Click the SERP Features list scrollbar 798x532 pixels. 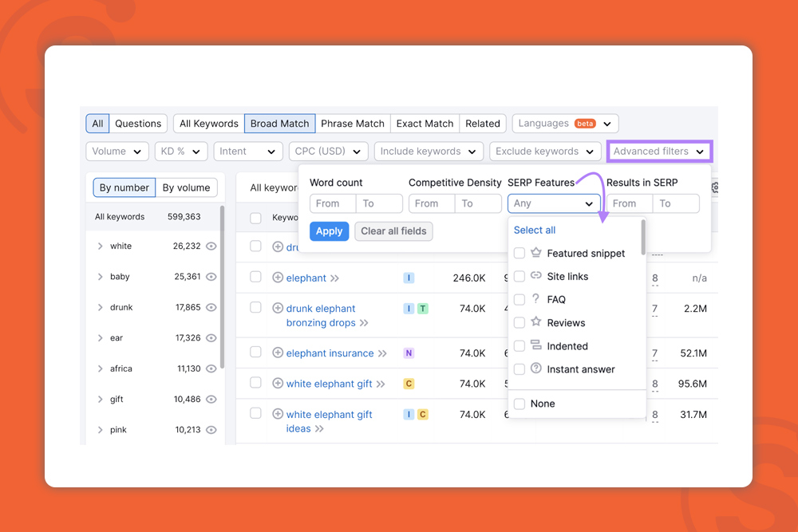tap(643, 237)
